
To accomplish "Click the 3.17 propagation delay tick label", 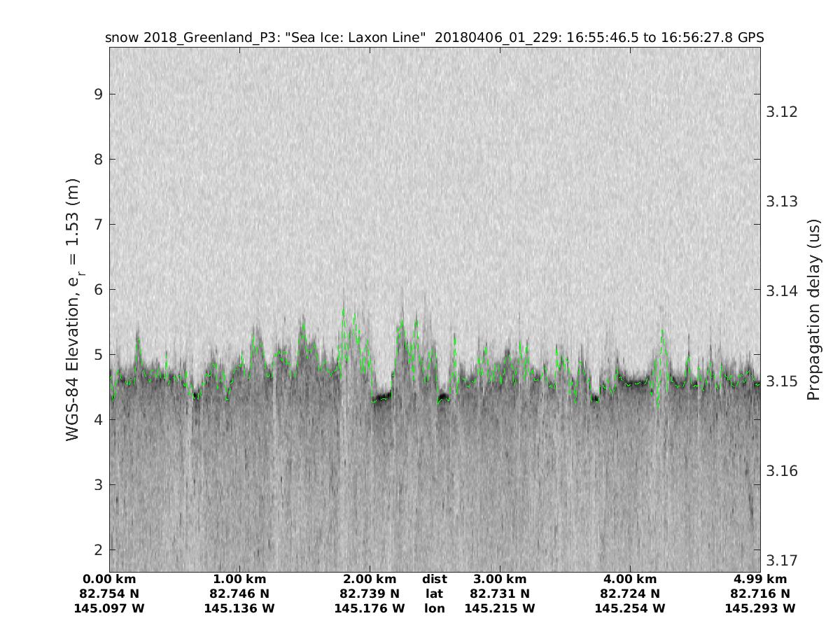I will coord(782,560).
